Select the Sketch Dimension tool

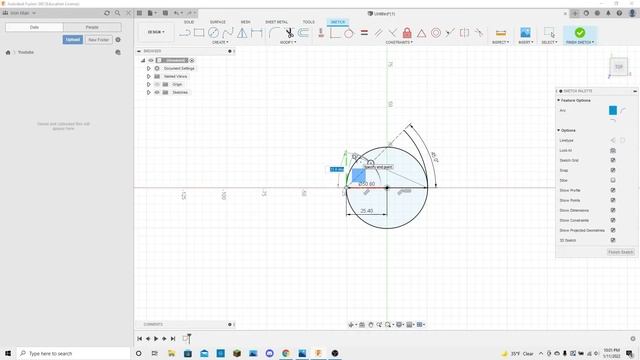[257, 33]
